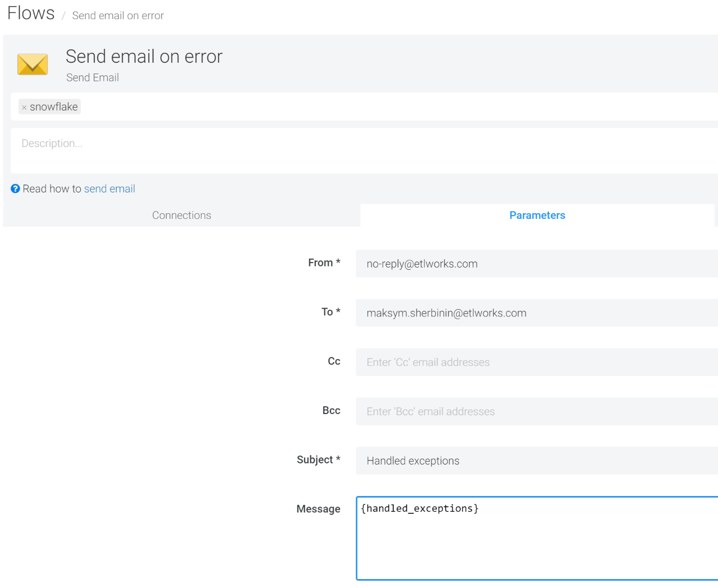Screen dimensions: 718x588
Task: Click the From email field
Action: tap(537, 264)
